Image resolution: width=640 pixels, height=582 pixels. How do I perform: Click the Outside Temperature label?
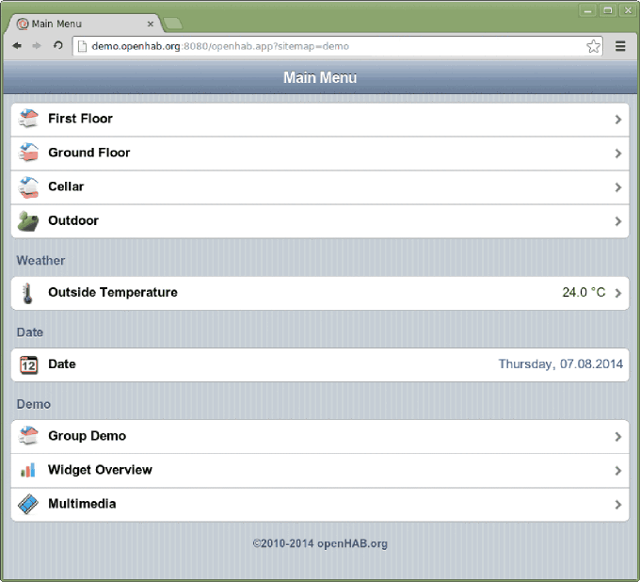pyautogui.click(x=113, y=292)
